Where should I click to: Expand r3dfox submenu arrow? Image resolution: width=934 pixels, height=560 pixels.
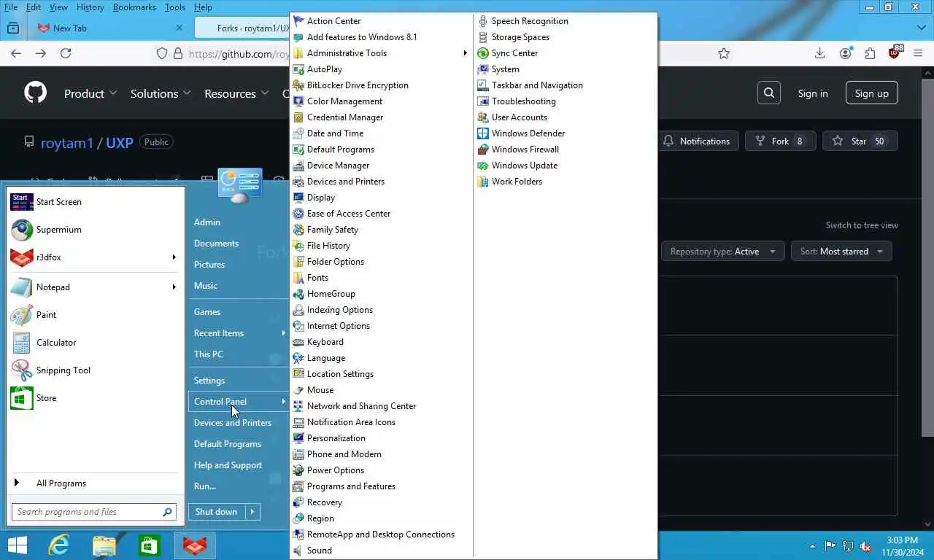174,257
